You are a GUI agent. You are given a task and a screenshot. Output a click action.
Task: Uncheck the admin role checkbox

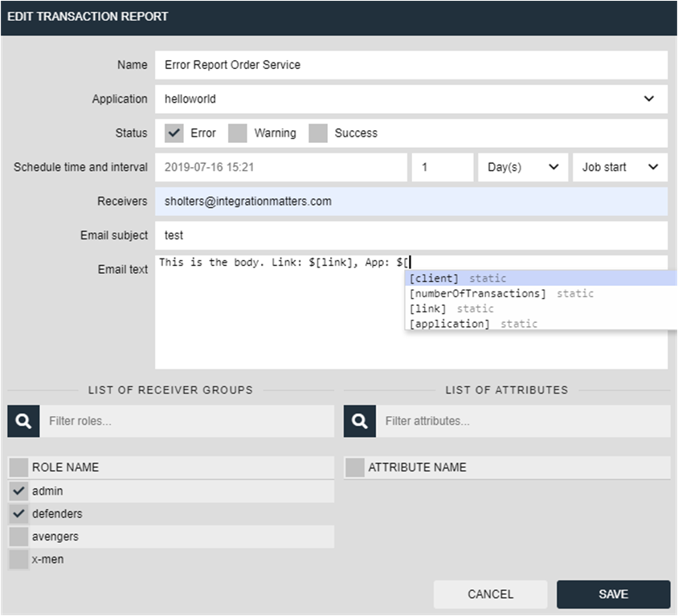18,491
